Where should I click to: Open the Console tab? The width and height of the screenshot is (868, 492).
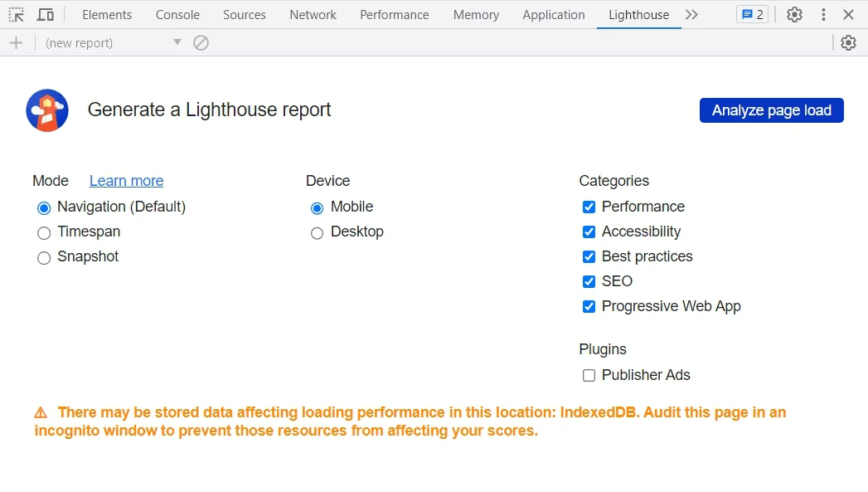coord(177,15)
